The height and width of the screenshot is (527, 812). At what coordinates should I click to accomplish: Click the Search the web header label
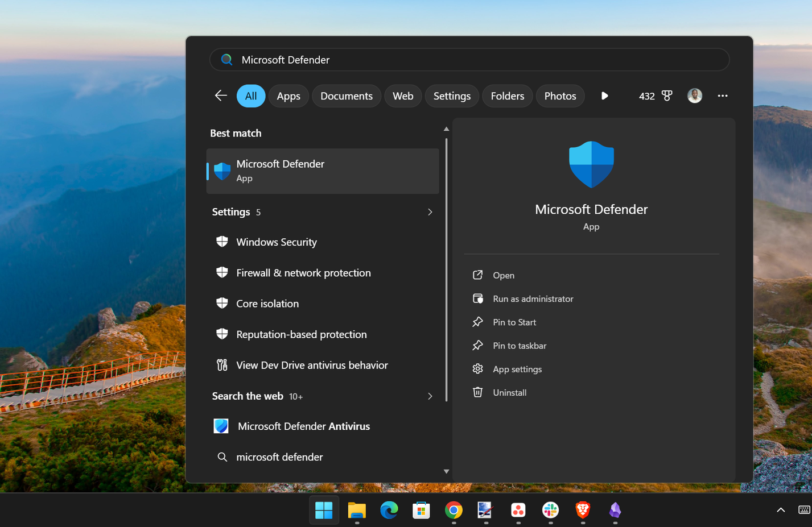pos(248,396)
